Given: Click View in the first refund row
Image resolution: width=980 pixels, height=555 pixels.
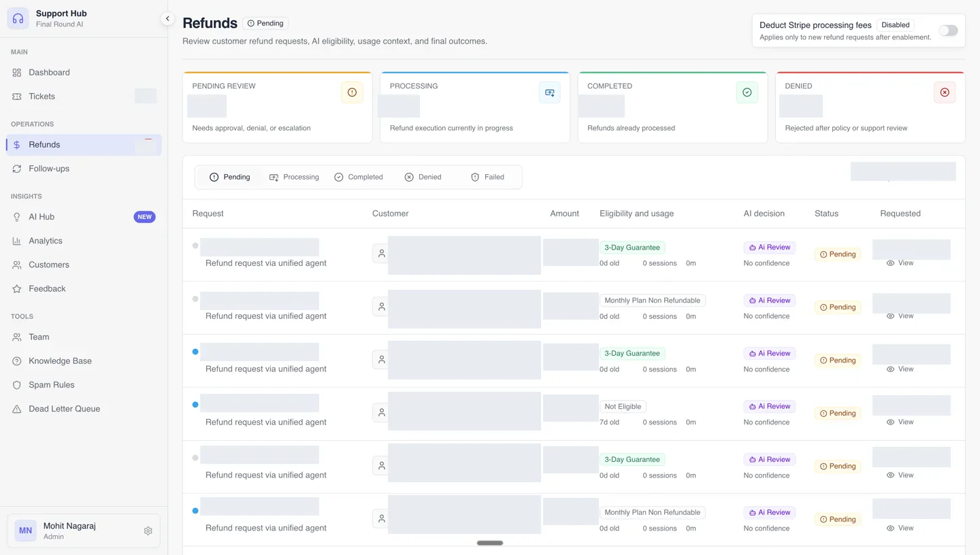Looking at the screenshot, I should [x=900, y=263].
